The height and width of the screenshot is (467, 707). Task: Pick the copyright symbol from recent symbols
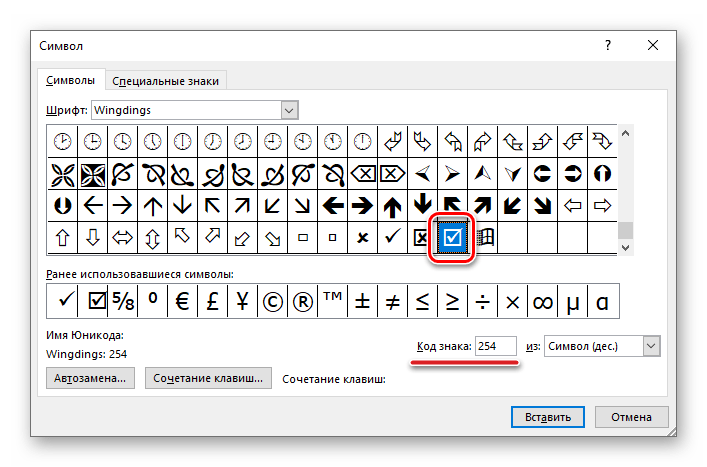coord(272,299)
